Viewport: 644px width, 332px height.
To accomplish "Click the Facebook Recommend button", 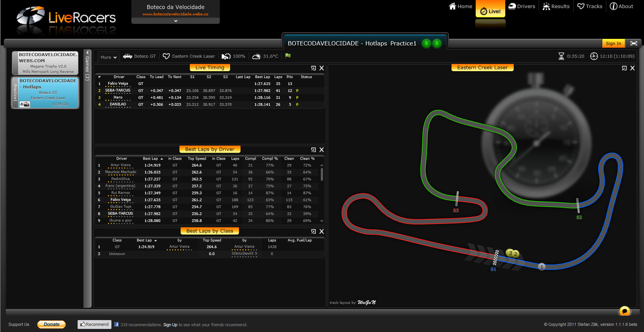I will [95, 324].
